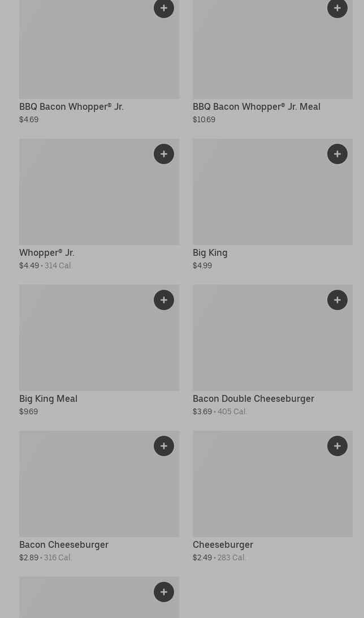The image size is (364, 618).
Task: Add Whopper Jr. using plus icon
Action: tap(164, 154)
